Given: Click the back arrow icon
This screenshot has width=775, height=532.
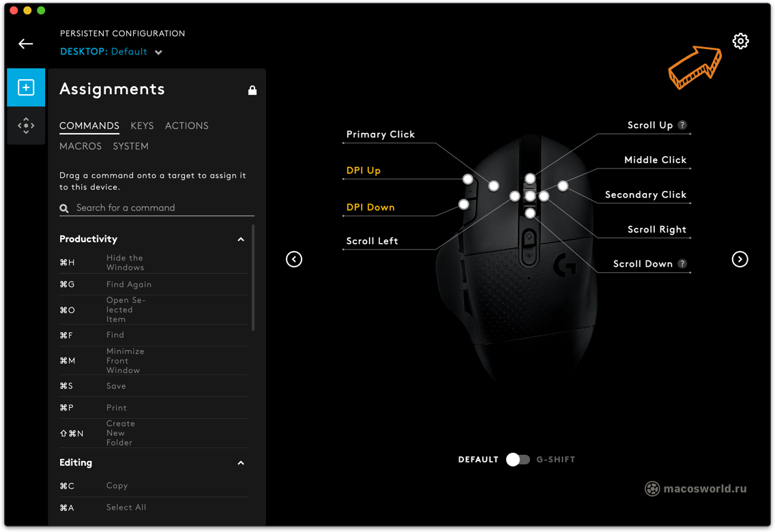Looking at the screenshot, I should (x=26, y=44).
